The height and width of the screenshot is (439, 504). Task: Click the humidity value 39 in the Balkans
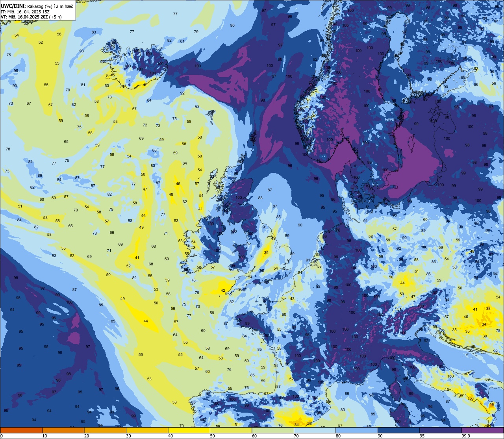485,336
